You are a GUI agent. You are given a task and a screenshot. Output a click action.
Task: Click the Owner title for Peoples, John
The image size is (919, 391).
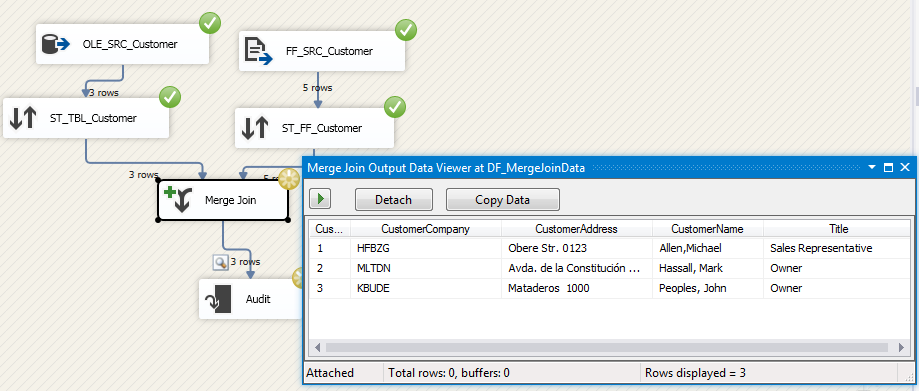(837, 288)
